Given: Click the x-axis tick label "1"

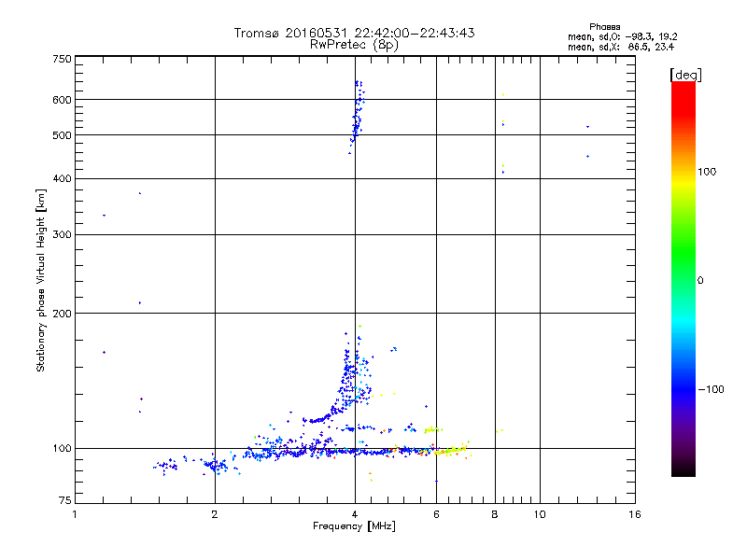Looking at the screenshot, I should [x=75, y=514].
